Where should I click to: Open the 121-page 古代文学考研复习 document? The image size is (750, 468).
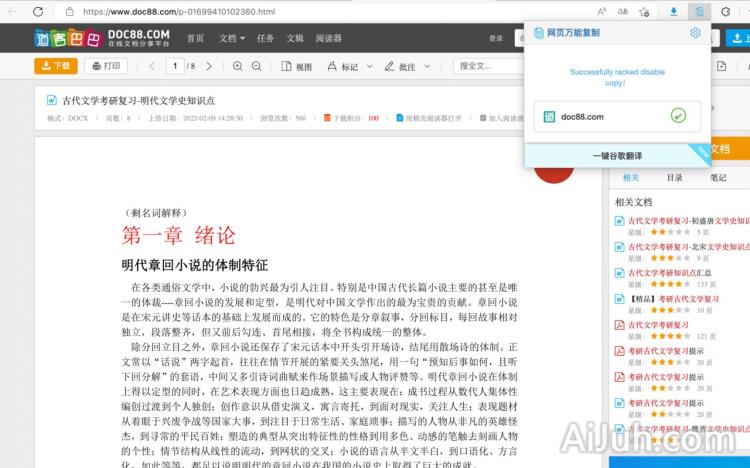[x=658, y=325]
